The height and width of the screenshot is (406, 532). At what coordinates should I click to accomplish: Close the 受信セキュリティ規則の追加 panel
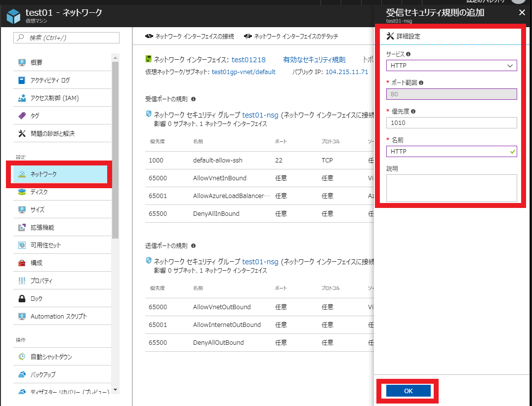tap(522, 13)
